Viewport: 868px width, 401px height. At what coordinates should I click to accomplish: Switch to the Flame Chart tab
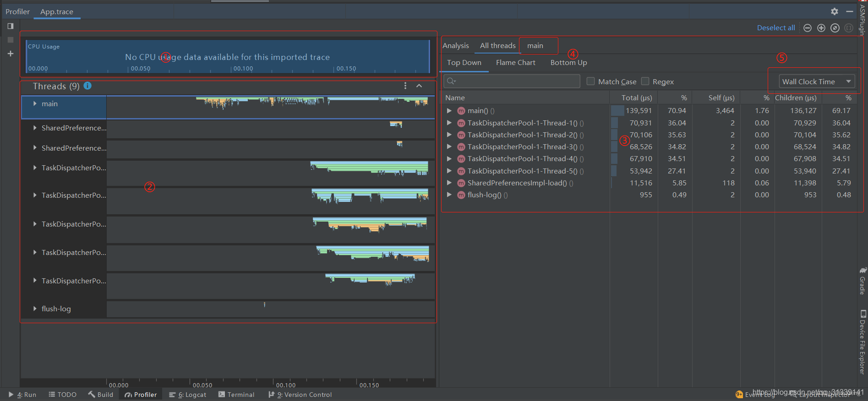click(x=516, y=63)
